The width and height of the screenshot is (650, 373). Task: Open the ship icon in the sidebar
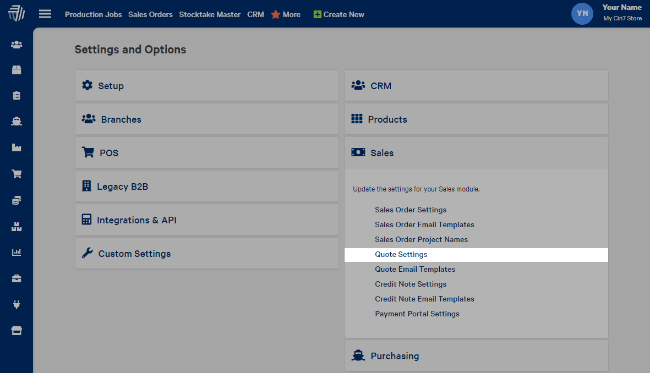tap(17, 121)
